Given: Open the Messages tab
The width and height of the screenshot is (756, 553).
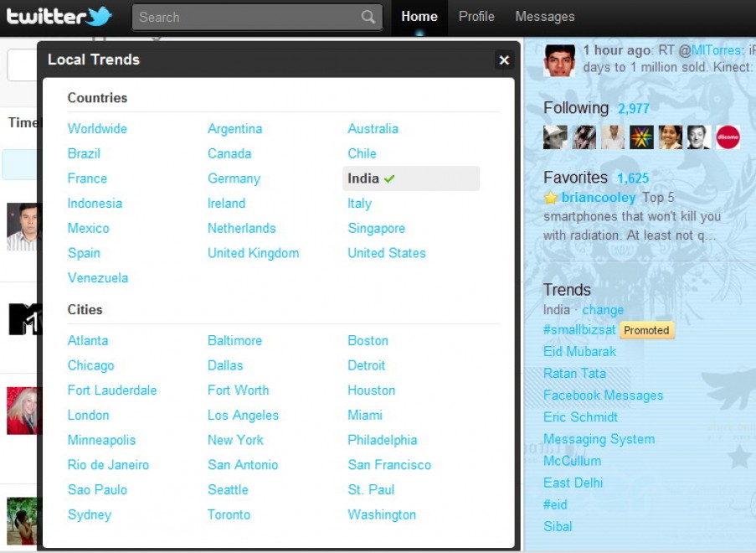Looking at the screenshot, I should click(545, 17).
